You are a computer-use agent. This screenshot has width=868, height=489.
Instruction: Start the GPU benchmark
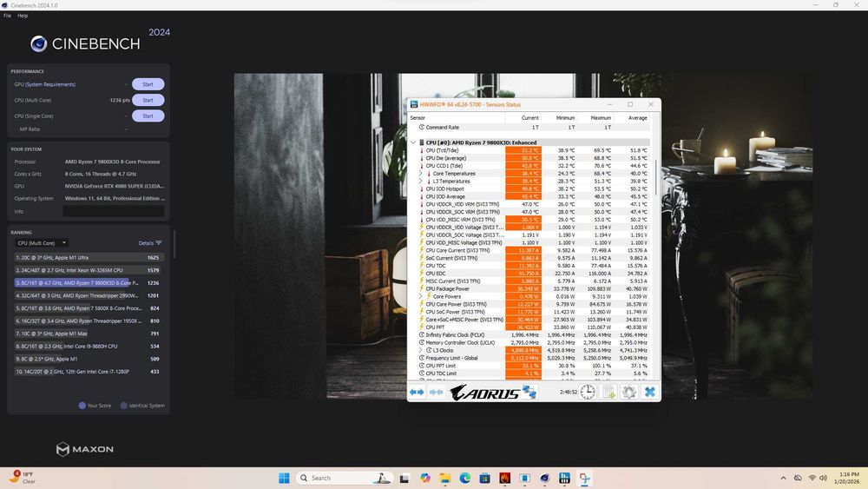tap(148, 84)
